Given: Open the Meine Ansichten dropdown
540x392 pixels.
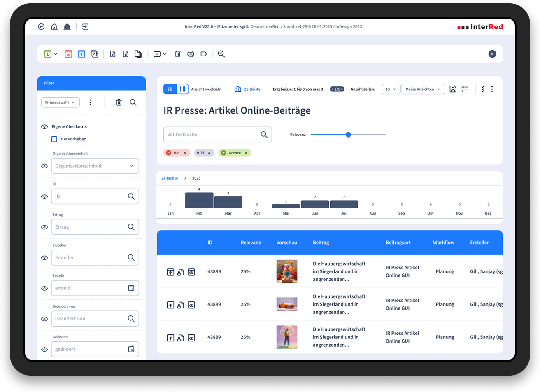Looking at the screenshot, I should (423, 89).
